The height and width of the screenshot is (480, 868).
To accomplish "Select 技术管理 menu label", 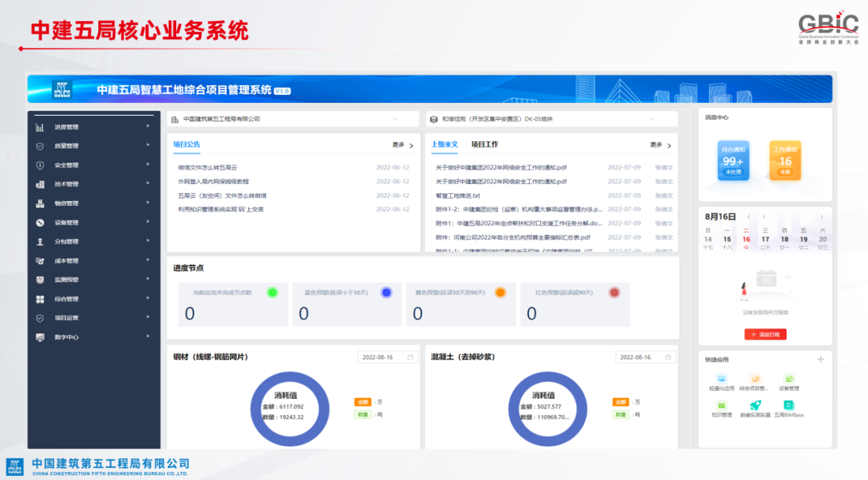I will pyautogui.click(x=67, y=184).
